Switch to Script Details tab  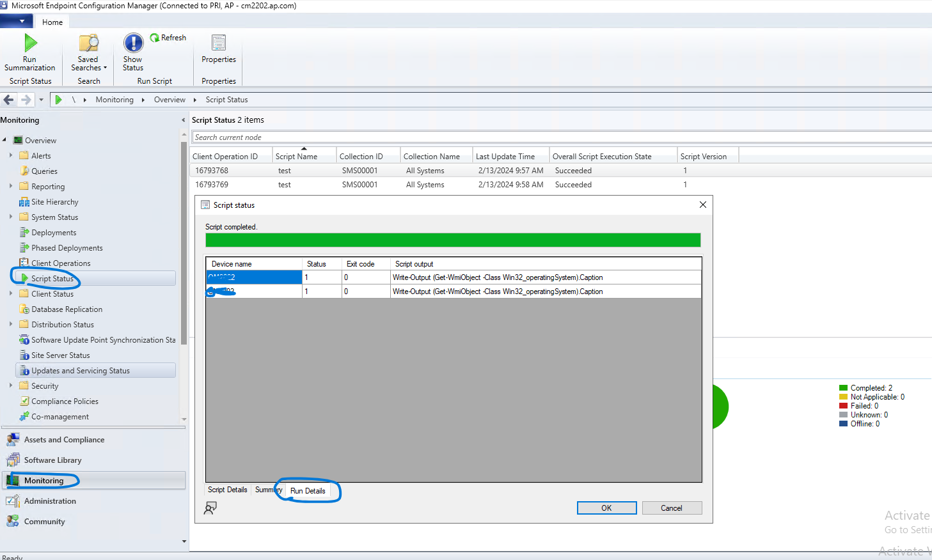[227, 490]
